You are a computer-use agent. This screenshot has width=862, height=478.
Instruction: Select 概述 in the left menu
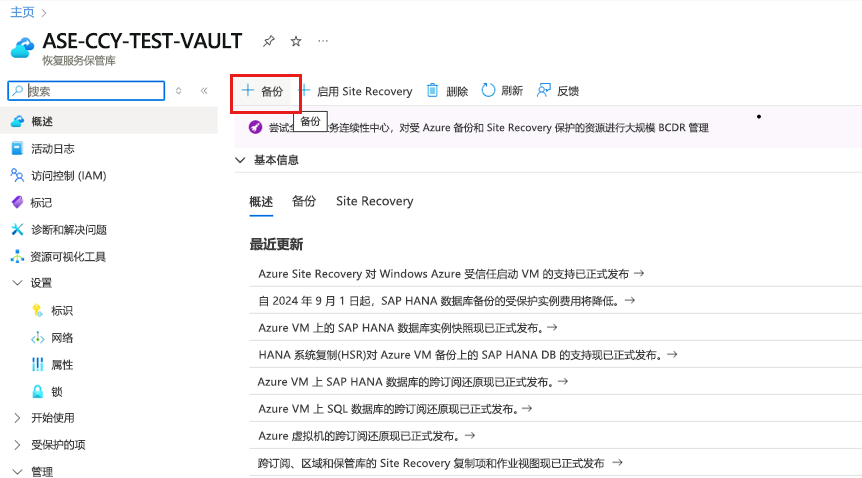pos(109,121)
